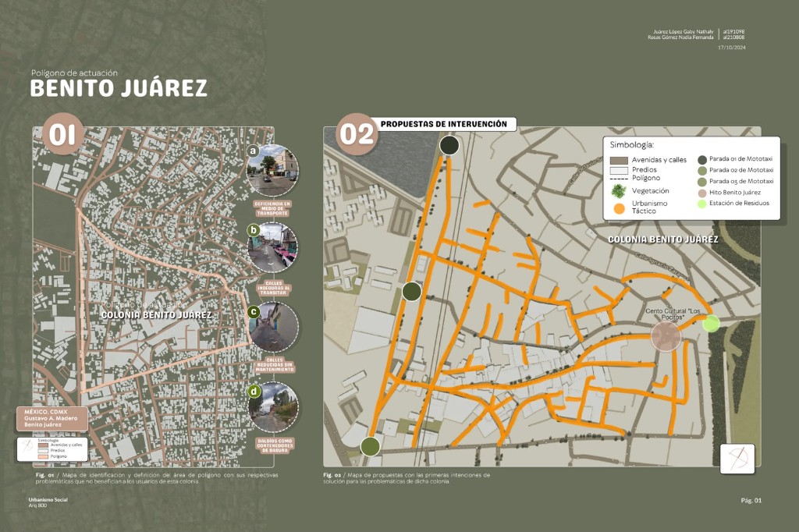Image resolution: width=799 pixels, height=532 pixels.
Task: Click Parada 03 de Mototaxi legend dot
Action: coord(702,182)
